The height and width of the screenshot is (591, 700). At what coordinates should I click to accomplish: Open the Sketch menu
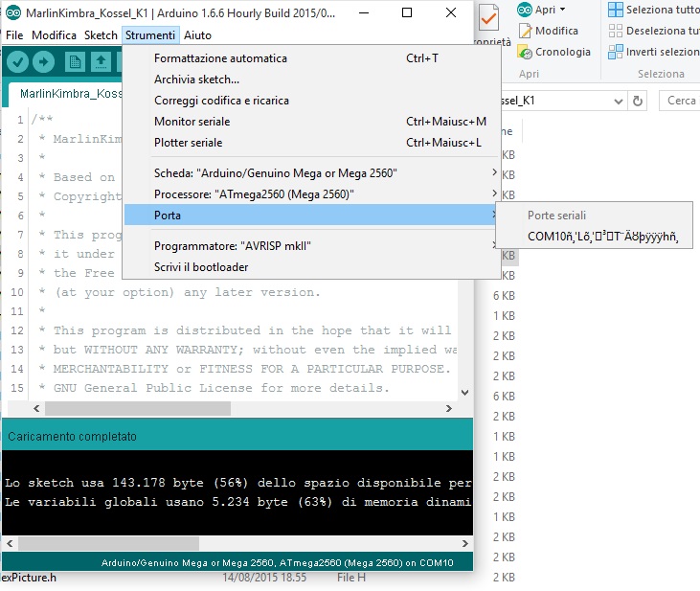click(101, 35)
